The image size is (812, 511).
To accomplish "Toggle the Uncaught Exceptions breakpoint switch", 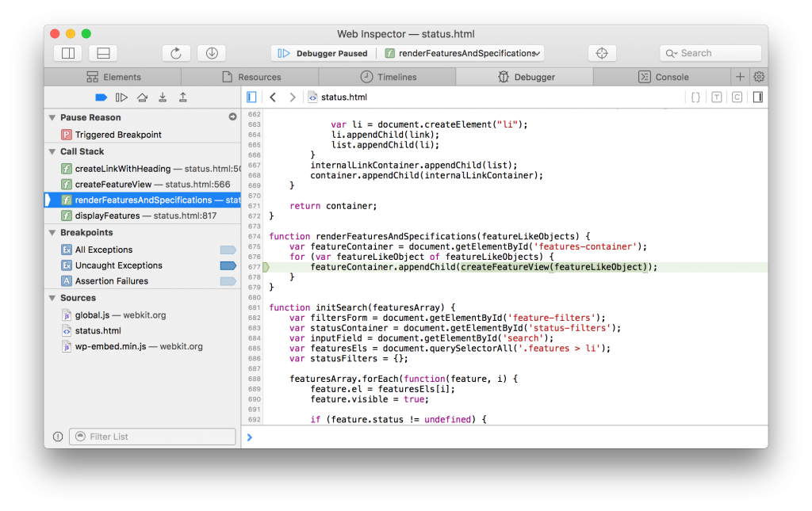I will 228,265.
